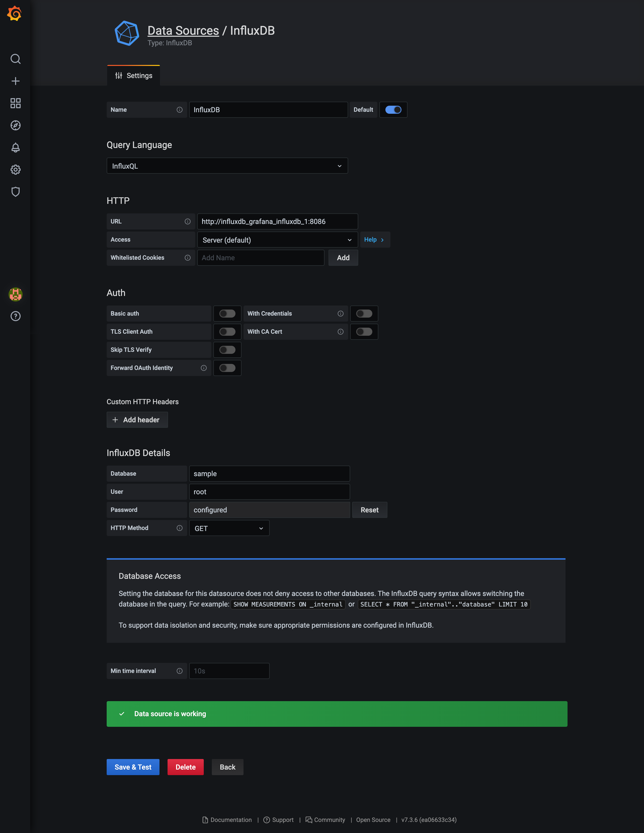Open the Grafana home logo
This screenshot has width=644, height=833.
[15, 13]
